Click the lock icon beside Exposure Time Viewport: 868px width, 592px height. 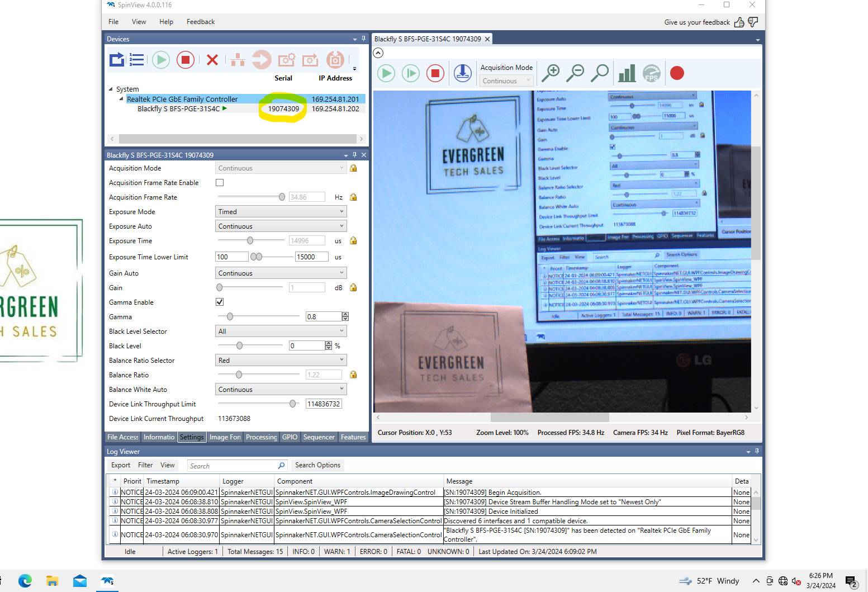click(353, 240)
